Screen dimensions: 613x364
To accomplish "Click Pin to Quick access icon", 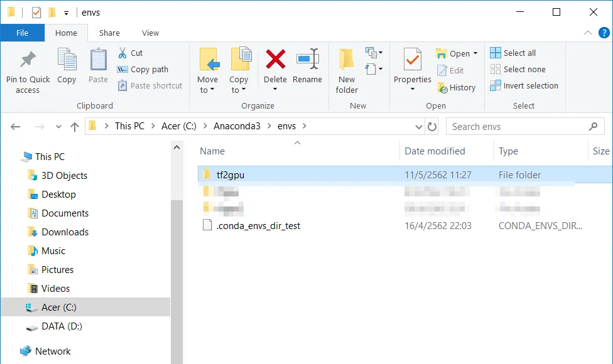I will pyautogui.click(x=28, y=60).
